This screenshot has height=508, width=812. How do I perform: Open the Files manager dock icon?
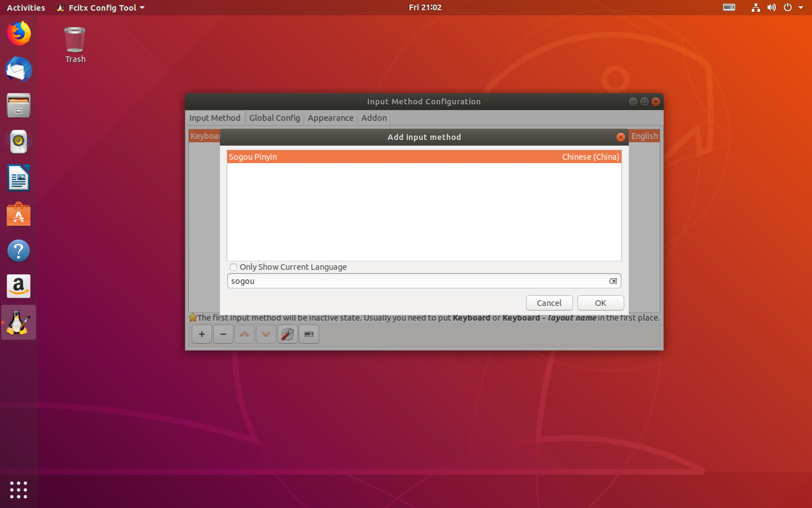click(x=19, y=106)
